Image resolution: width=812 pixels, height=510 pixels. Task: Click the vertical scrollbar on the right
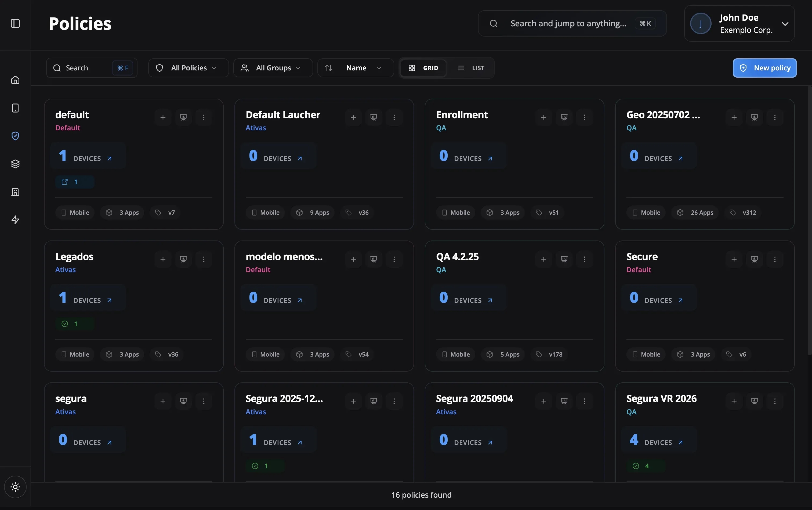809,219
